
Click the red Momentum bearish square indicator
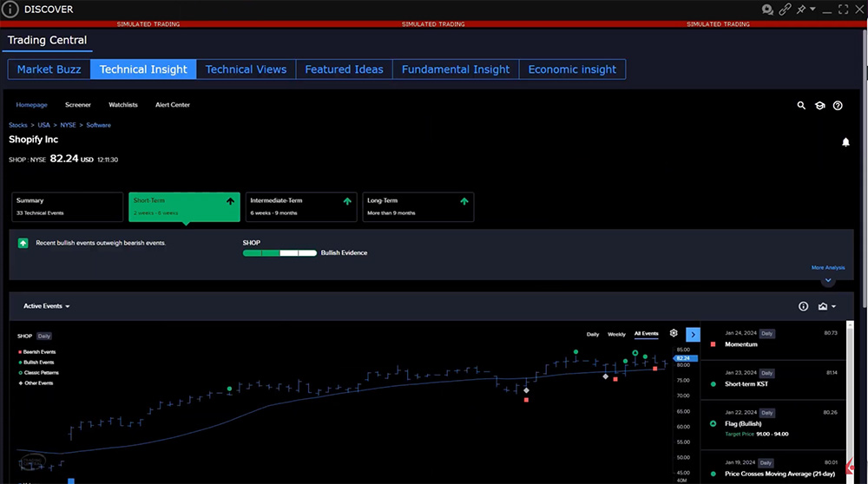tap(713, 344)
